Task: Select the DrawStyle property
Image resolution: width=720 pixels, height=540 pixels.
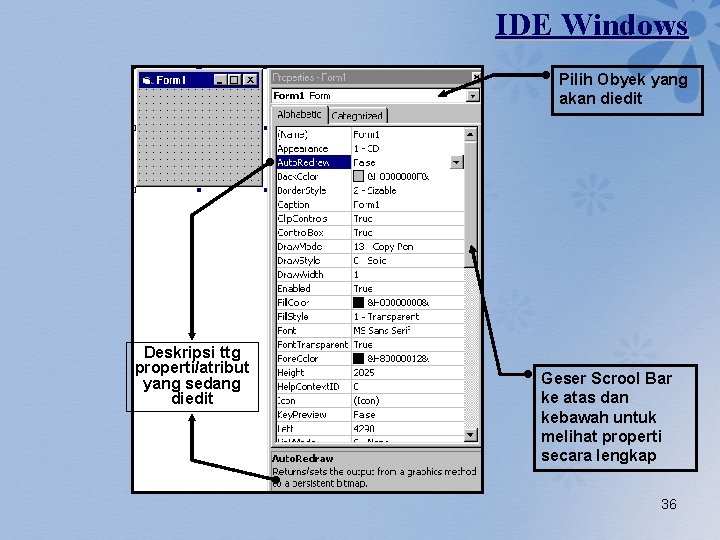Action: pos(314,261)
